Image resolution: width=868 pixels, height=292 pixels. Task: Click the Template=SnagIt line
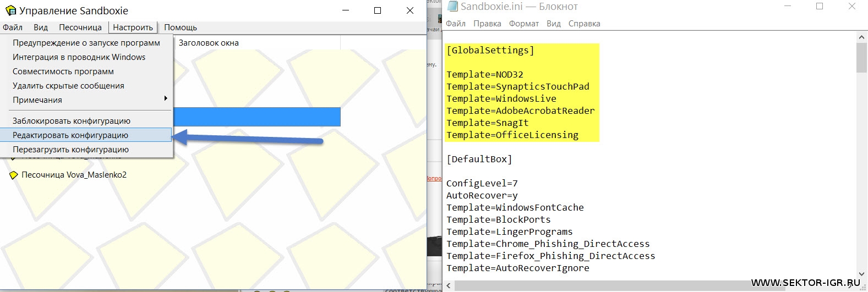pyautogui.click(x=488, y=123)
